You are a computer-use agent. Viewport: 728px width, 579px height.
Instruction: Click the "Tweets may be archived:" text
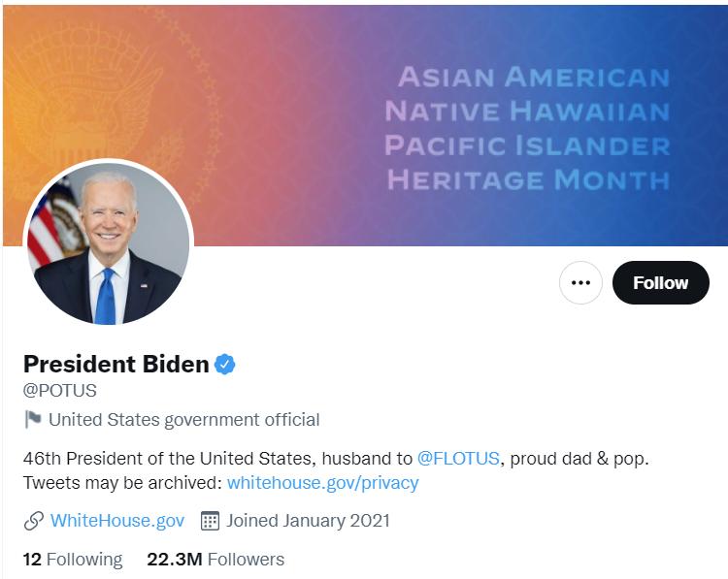[122, 482]
